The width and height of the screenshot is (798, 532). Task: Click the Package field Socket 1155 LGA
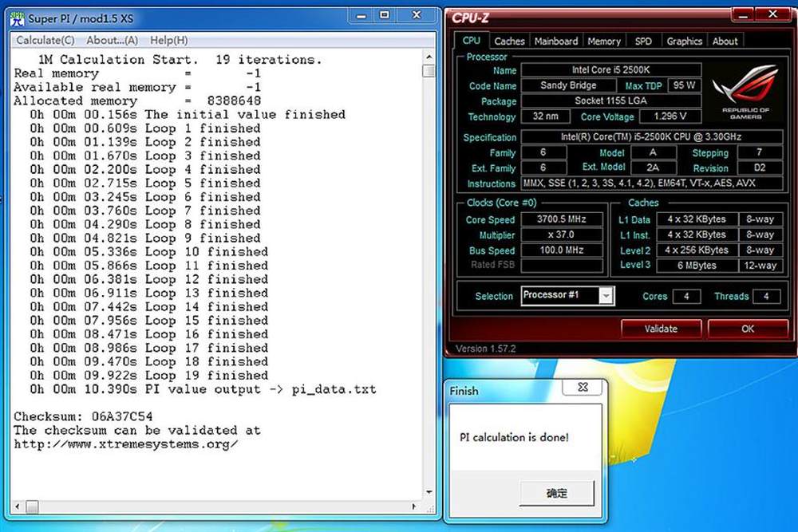click(x=610, y=100)
